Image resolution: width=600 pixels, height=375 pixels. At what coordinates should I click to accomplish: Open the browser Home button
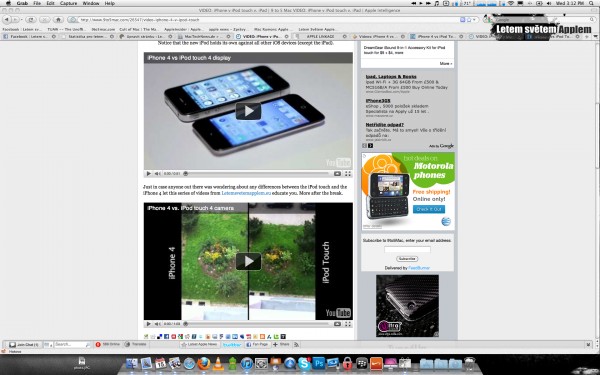click(58, 20)
